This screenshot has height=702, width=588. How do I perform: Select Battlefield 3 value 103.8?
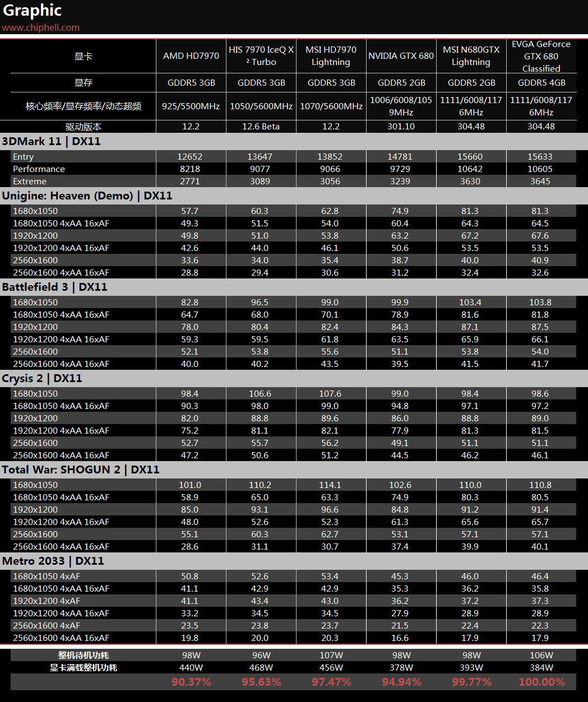click(x=540, y=303)
